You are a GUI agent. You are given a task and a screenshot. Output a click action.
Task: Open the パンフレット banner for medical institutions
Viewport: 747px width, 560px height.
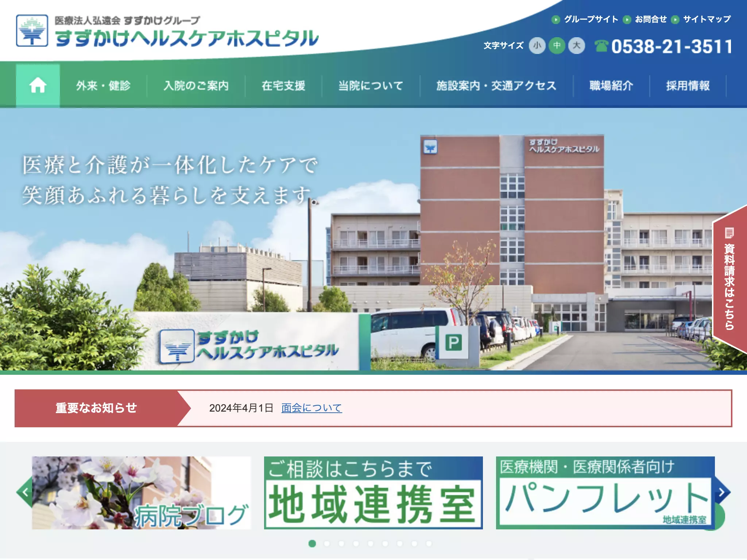point(605,493)
